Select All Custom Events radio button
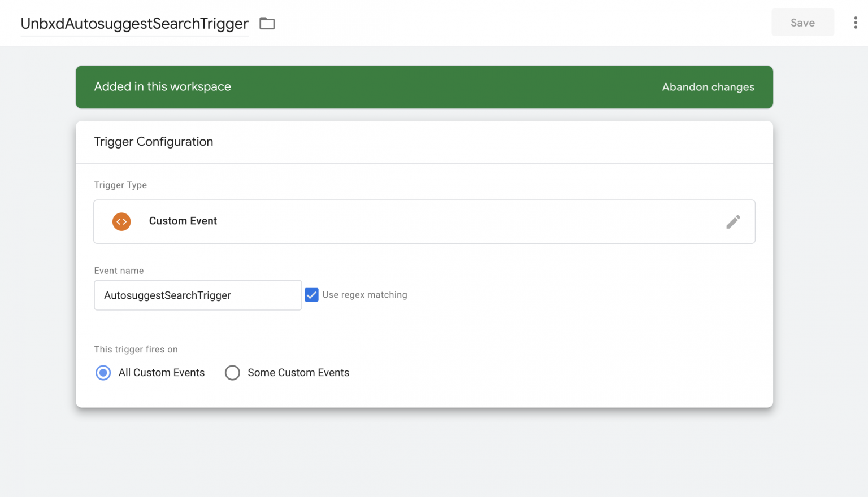 103,373
